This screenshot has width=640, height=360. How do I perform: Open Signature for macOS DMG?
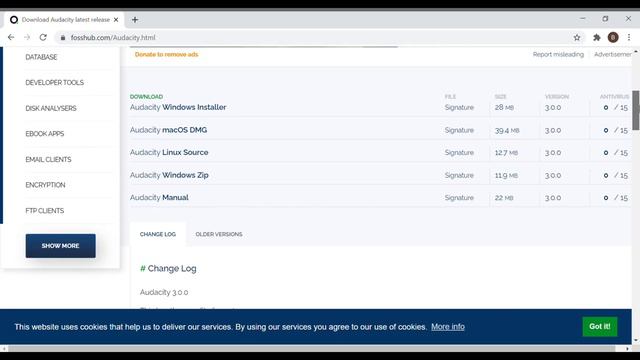coord(459,130)
